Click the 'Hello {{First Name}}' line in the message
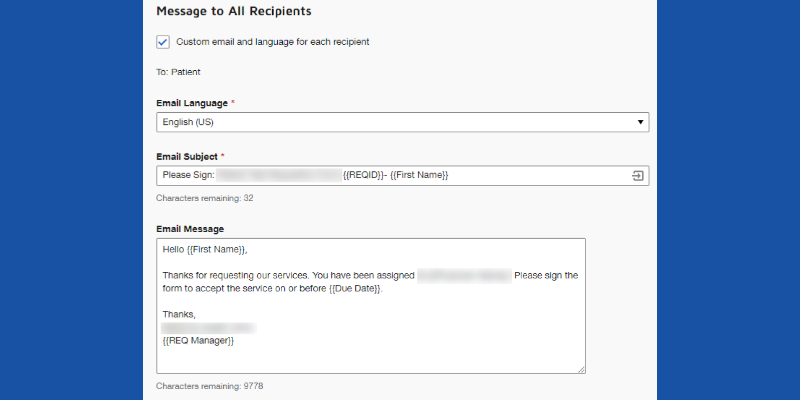 (205, 250)
